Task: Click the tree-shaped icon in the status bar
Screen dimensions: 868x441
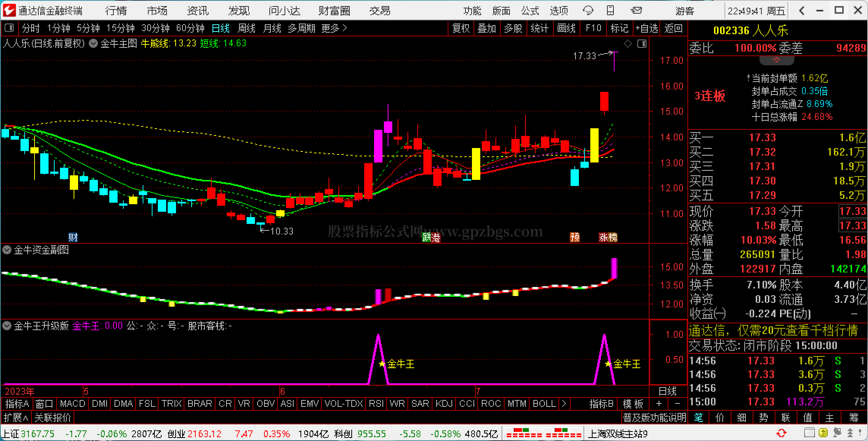Action: pyautogui.click(x=850, y=433)
